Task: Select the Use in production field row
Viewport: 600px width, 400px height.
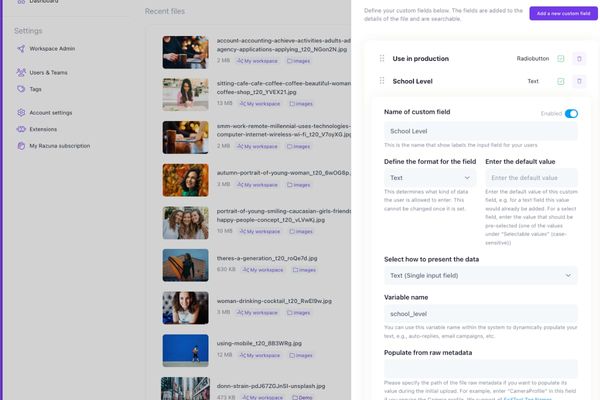Action: point(481,59)
